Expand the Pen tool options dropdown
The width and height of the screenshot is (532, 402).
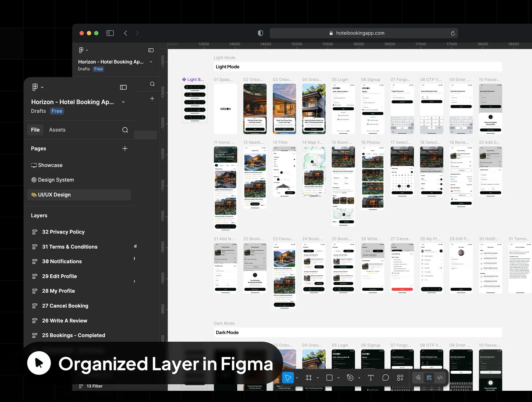[x=359, y=378]
